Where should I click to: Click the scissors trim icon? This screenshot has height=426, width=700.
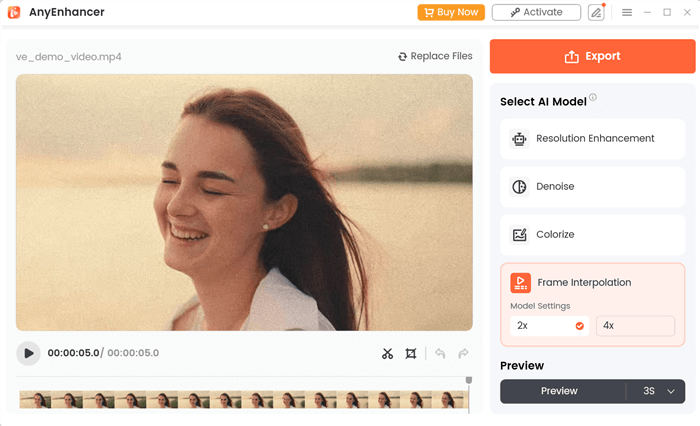(387, 354)
